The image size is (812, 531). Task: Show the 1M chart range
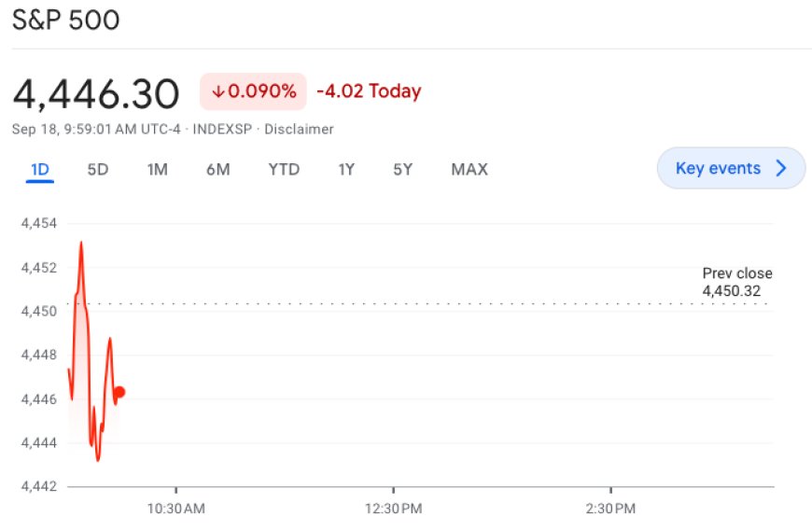tap(158, 169)
